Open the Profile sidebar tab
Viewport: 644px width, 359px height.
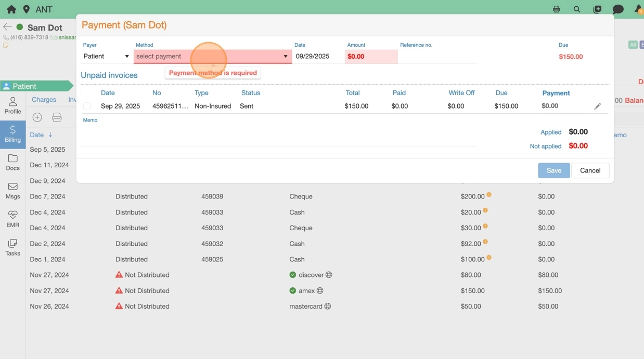tap(13, 105)
